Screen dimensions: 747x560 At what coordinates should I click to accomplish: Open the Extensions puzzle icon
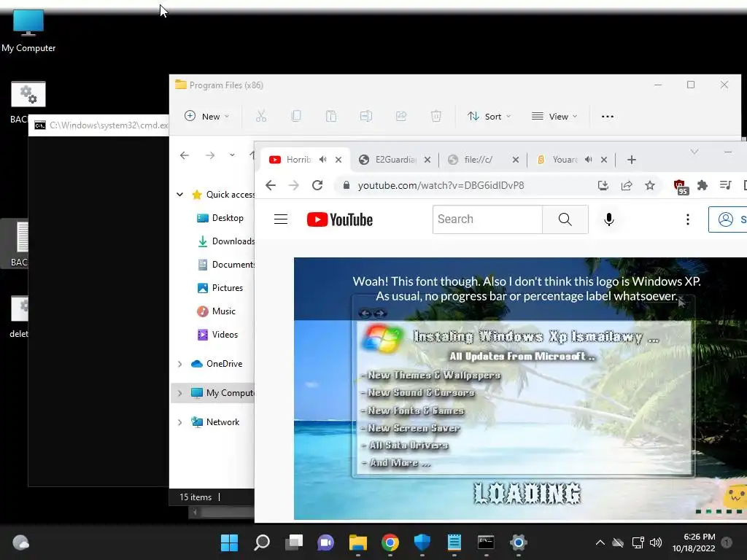click(x=703, y=185)
